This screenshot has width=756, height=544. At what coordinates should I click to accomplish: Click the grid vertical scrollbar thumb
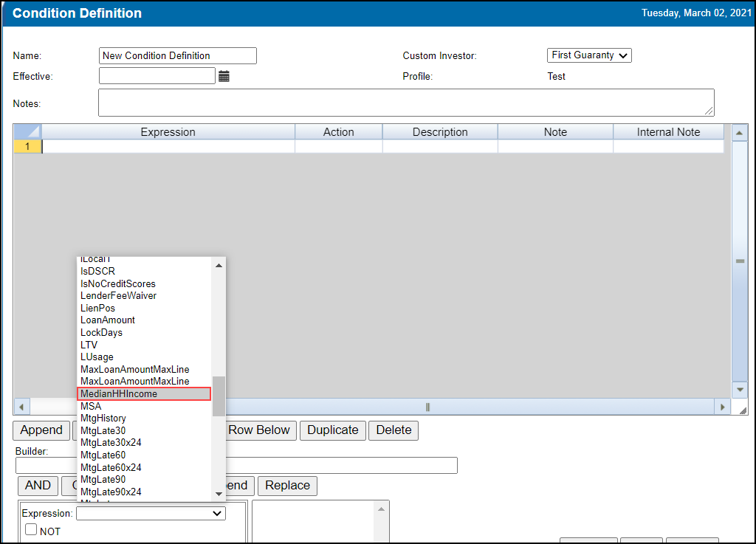pos(740,261)
